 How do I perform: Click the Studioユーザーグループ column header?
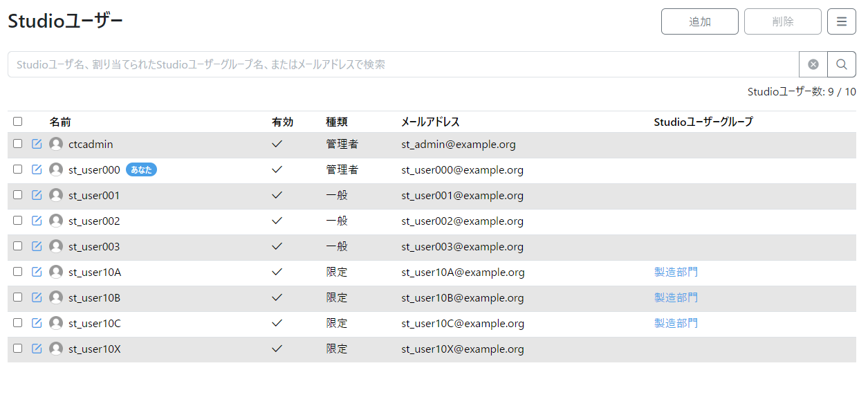click(703, 122)
